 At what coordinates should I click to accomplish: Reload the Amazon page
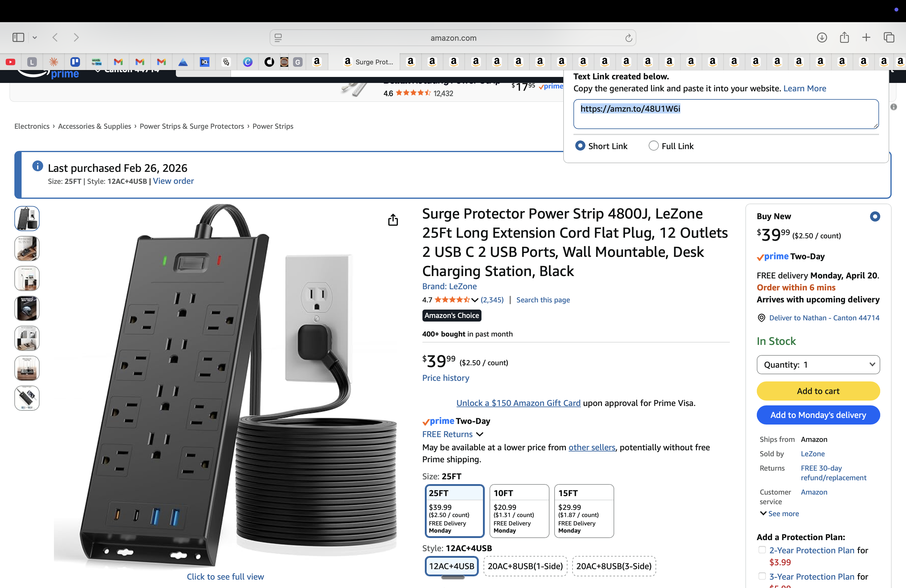click(x=629, y=38)
